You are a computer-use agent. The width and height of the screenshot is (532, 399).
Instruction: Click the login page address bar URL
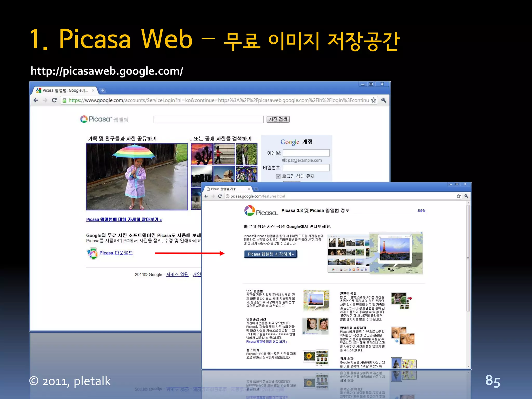pos(219,100)
